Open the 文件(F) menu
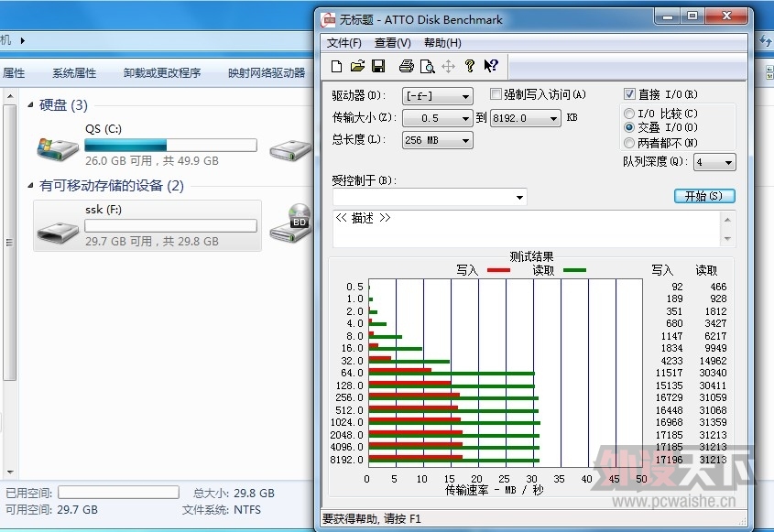The image size is (774, 532). pos(344,43)
